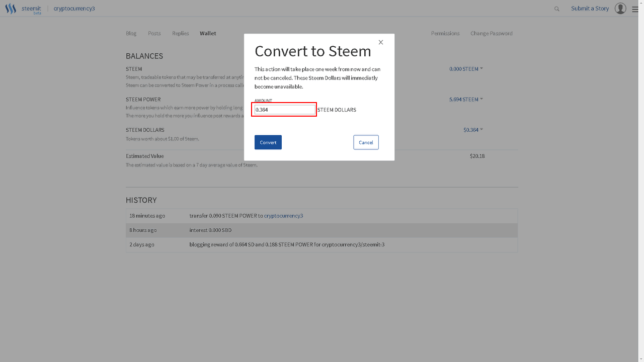Screen dimensions: 644x362
Task: Click the 'interest 0.000 SBD' history entry
Action: [210, 230]
